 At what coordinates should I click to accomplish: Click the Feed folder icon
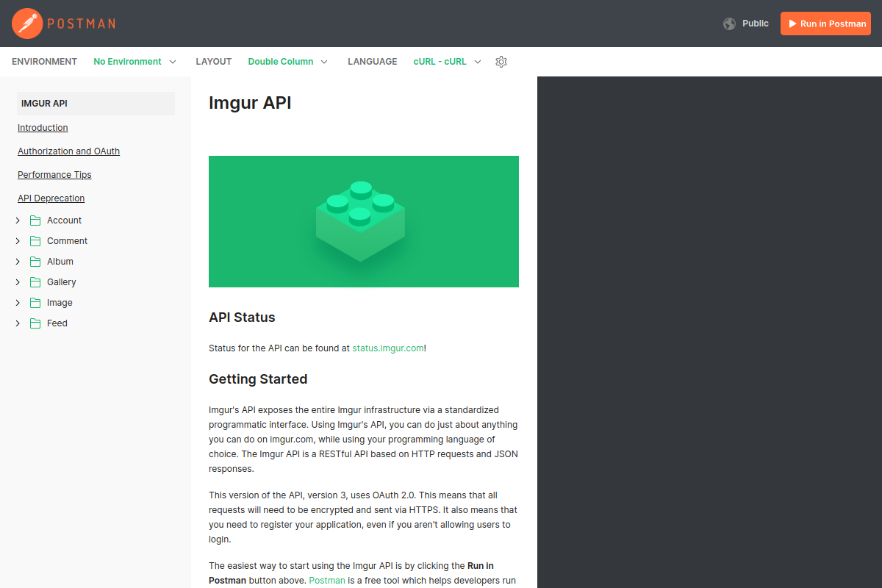tap(35, 323)
